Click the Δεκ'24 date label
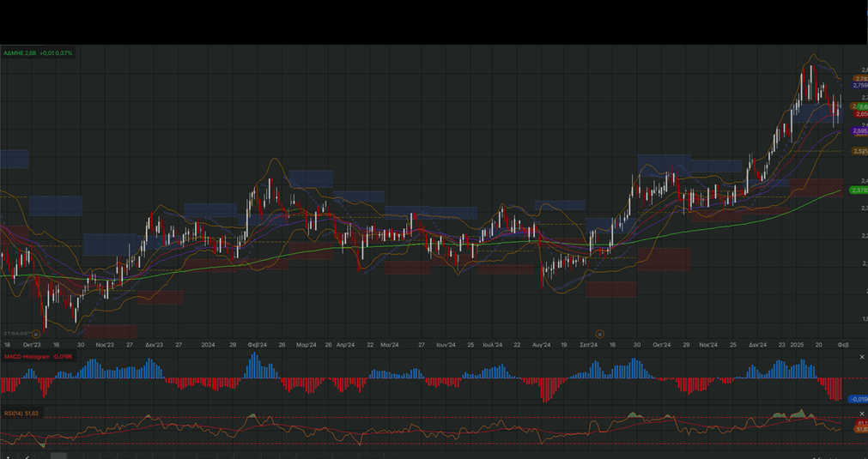This screenshot has width=868, height=459. tap(758, 345)
